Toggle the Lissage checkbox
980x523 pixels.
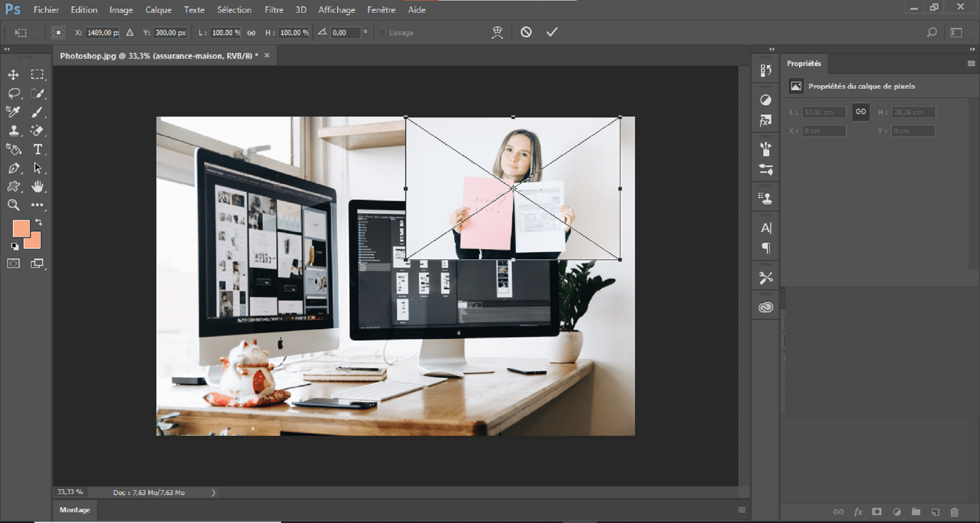pos(382,32)
